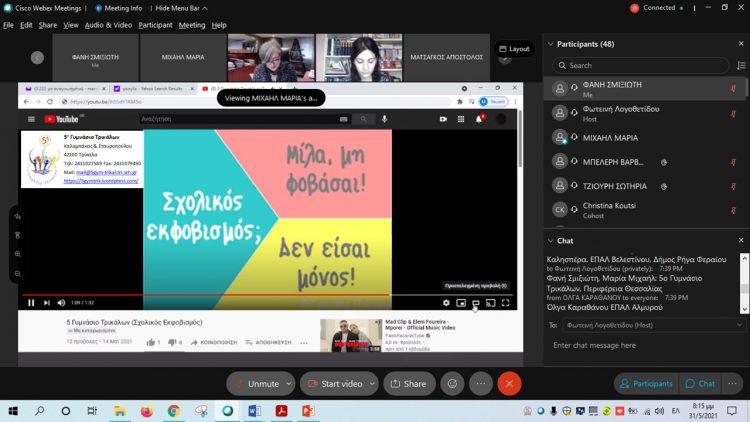Toggle mute icon for Φωτεινή Λογοθετίδου
Image resolution: width=750 pixels, height=422 pixels.
pos(733,113)
